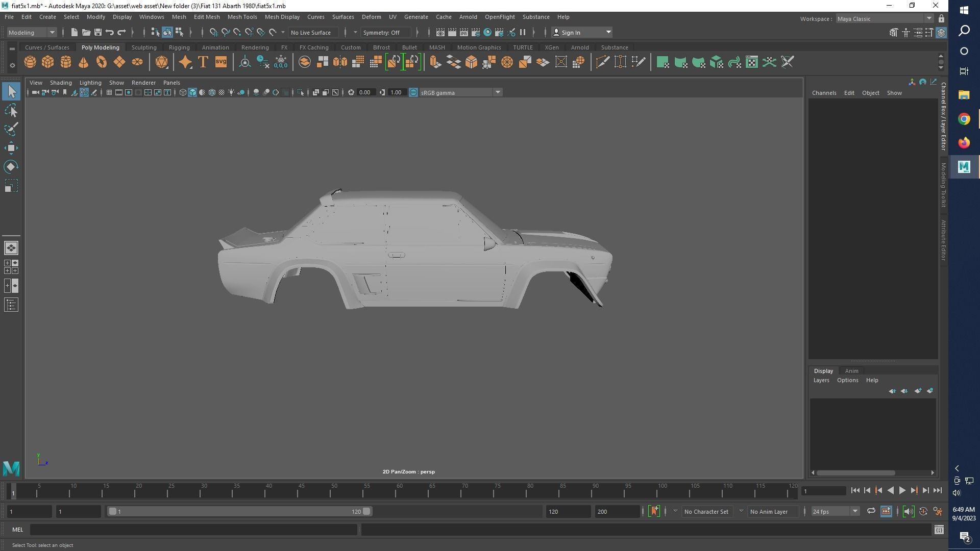The height and width of the screenshot is (551, 980).
Task: Click Options in Layer Editor
Action: [x=847, y=380]
